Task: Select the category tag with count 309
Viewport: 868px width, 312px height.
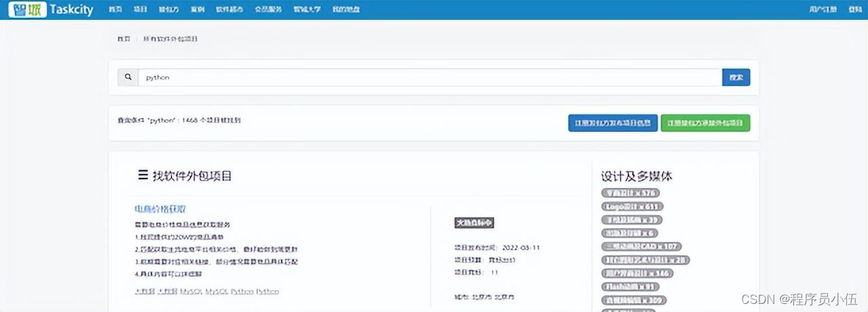Action: click(x=634, y=300)
